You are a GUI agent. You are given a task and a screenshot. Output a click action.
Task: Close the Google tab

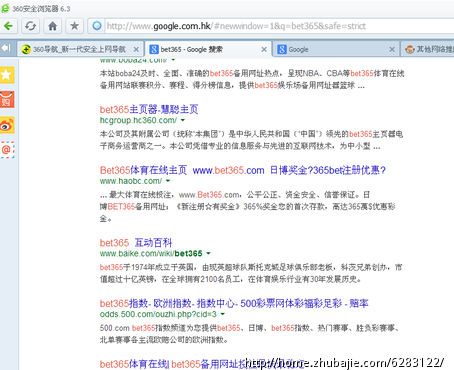[392, 49]
